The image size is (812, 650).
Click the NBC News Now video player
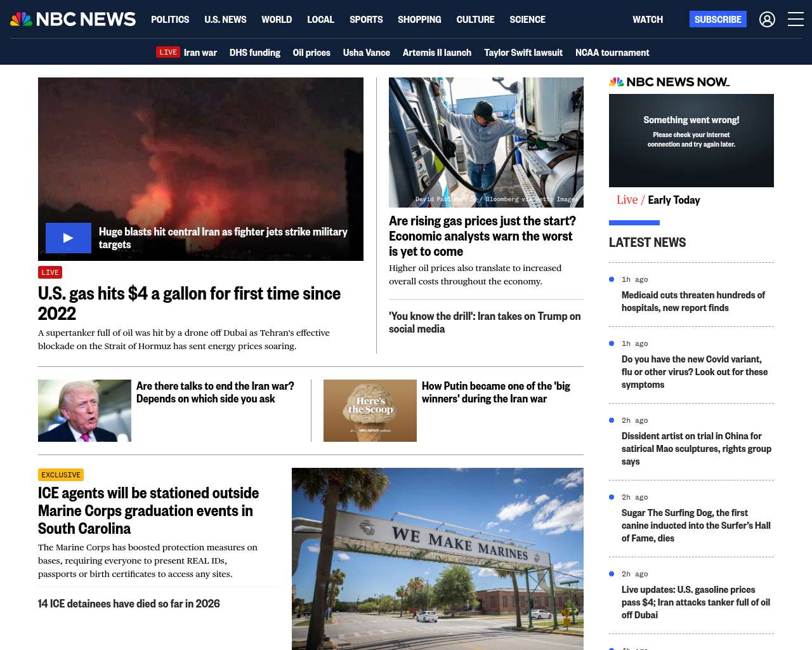(691, 140)
